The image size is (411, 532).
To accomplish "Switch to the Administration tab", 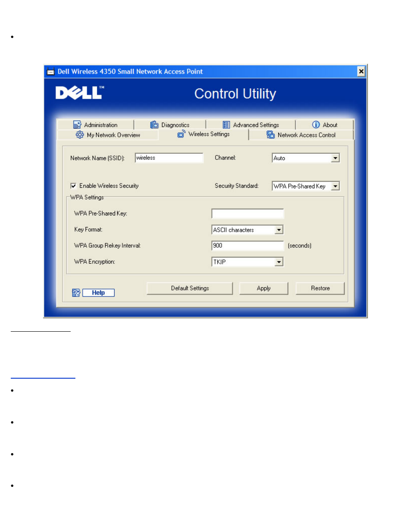I will coord(95,124).
